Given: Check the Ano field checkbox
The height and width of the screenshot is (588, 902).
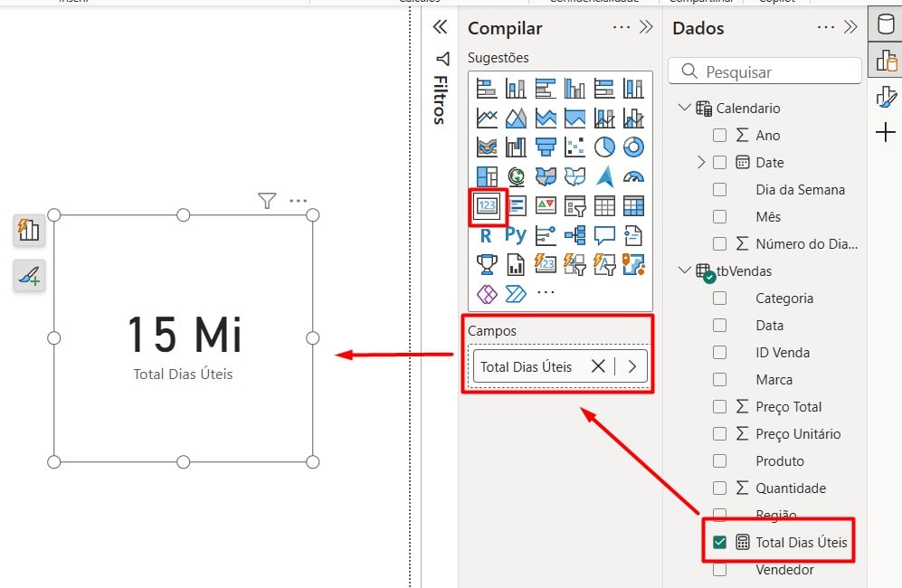Looking at the screenshot, I should click(719, 135).
